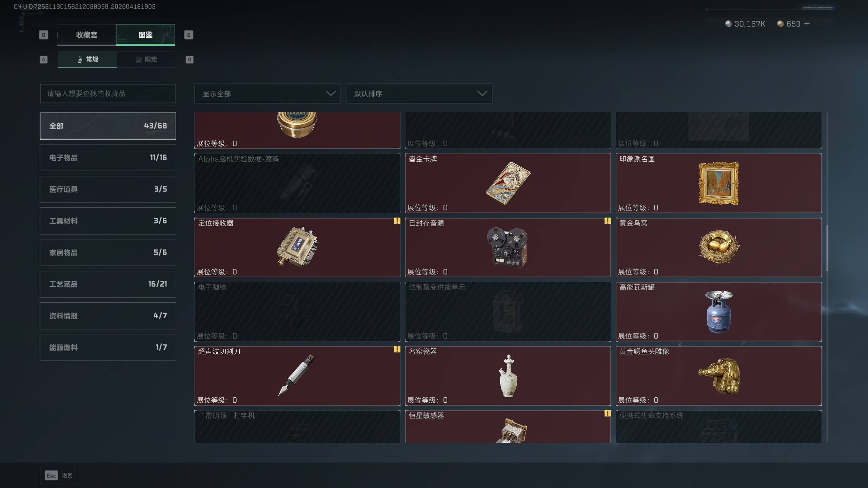868x488 pixels.
Task: Focus the collectible search input field
Action: (x=108, y=94)
